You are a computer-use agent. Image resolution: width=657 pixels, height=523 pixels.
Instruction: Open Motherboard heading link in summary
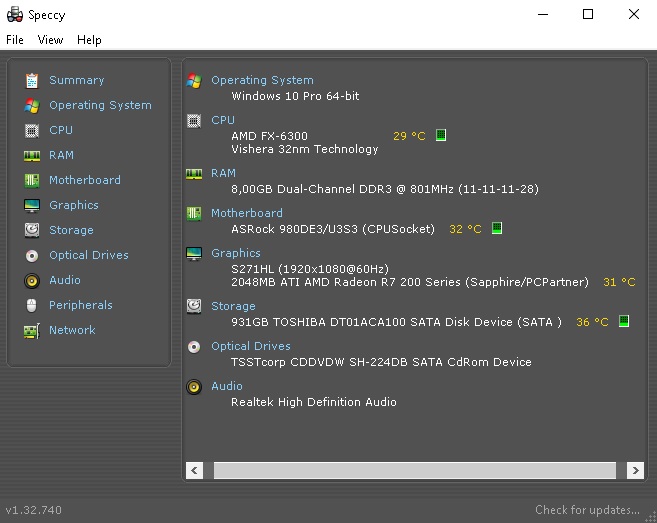coord(247,213)
